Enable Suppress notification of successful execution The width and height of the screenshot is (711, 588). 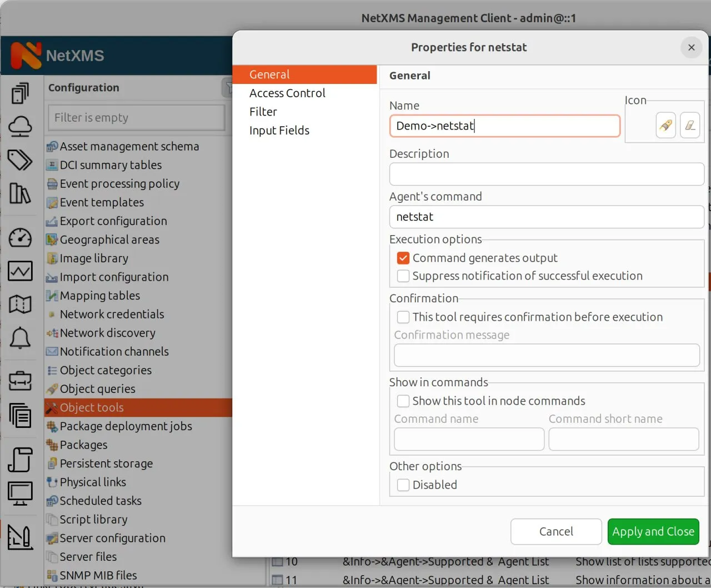[x=403, y=276]
